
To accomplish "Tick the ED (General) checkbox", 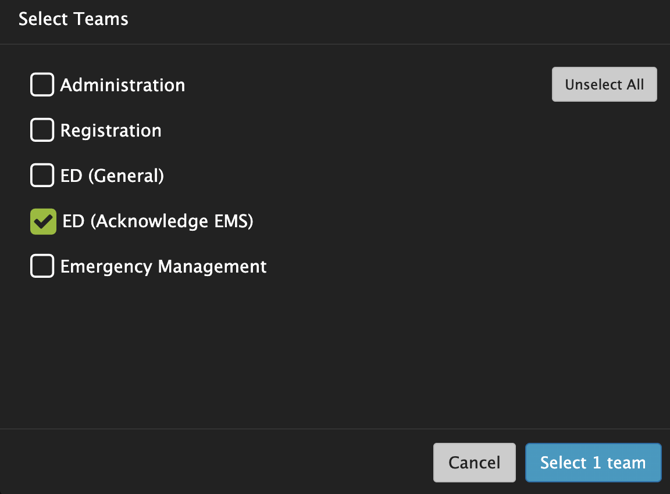I will [42, 175].
